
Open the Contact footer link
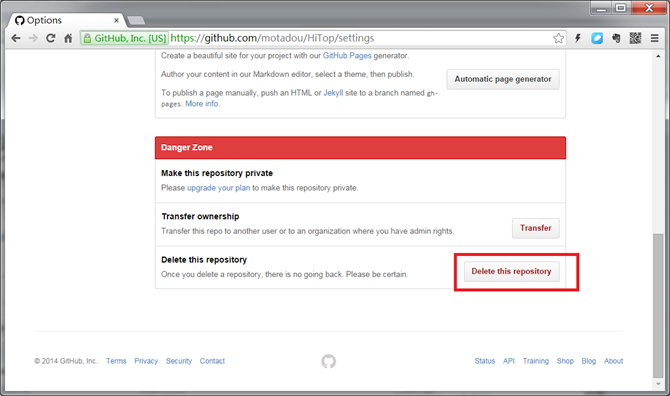click(x=212, y=361)
